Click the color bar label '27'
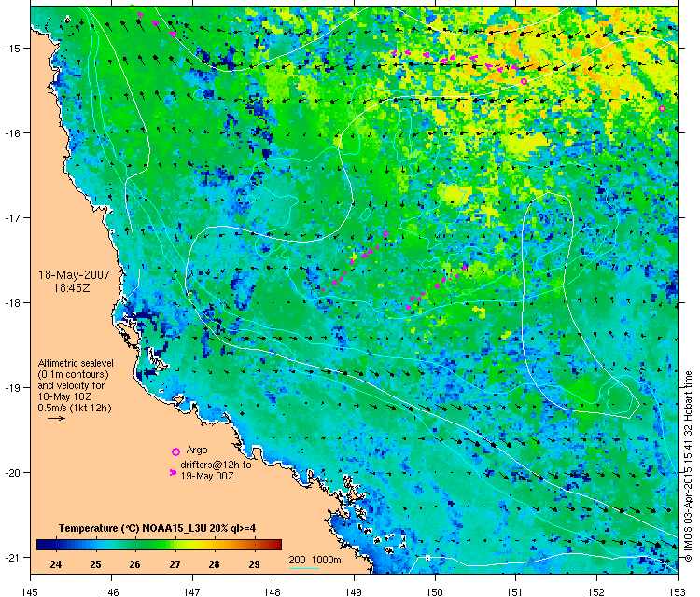The width and height of the screenshot is (700, 597). 175,564
